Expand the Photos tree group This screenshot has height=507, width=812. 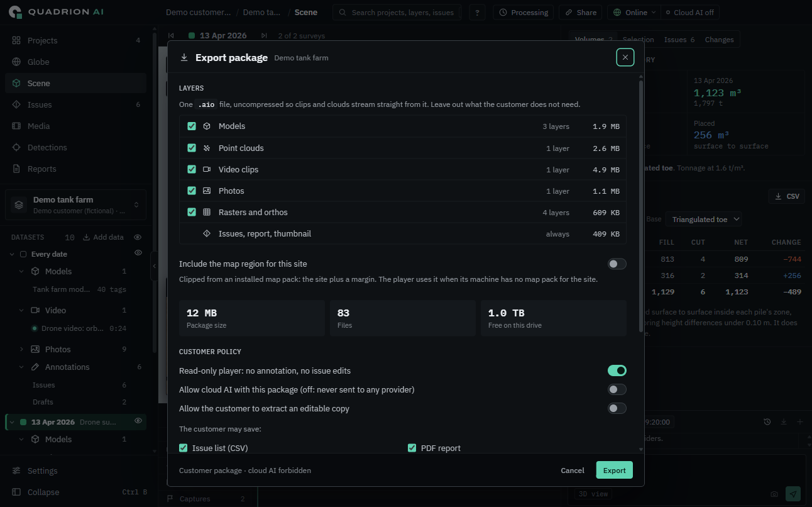click(x=21, y=349)
